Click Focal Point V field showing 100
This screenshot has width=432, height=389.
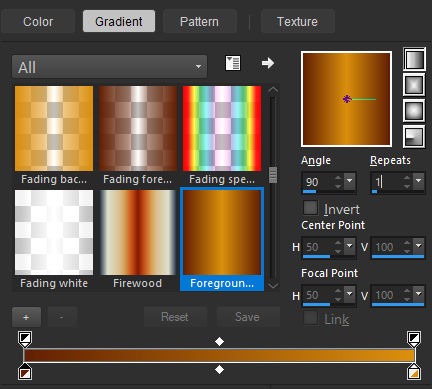click(x=387, y=295)
